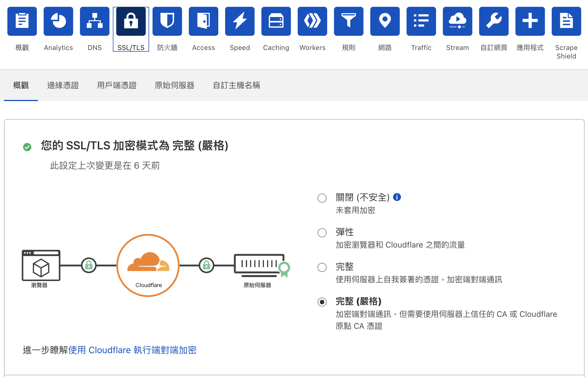Click the Stream icon in top navigation
The image size is (588, 377).
(455, 21)
